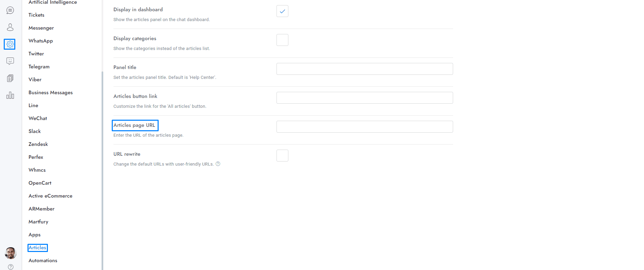Image resolution: width=644 pixels, height=270 pixels.
Task: Click the Settings gear icon
Action: coord(10,44)
